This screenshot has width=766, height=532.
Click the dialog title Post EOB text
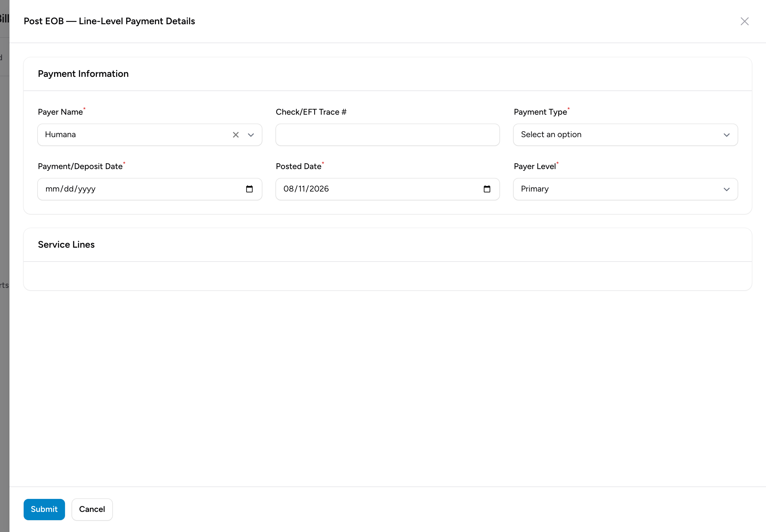click(x=109, y=21)
